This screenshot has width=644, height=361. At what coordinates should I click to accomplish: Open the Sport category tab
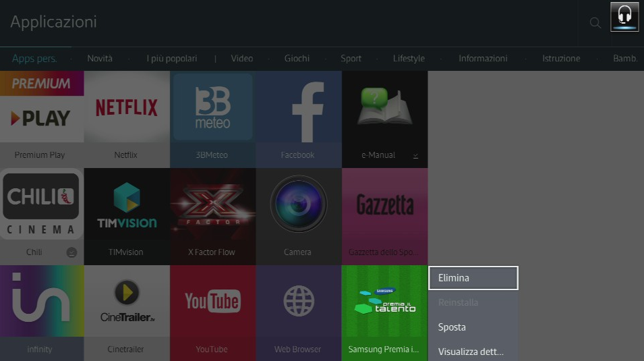tap(351, 59)
